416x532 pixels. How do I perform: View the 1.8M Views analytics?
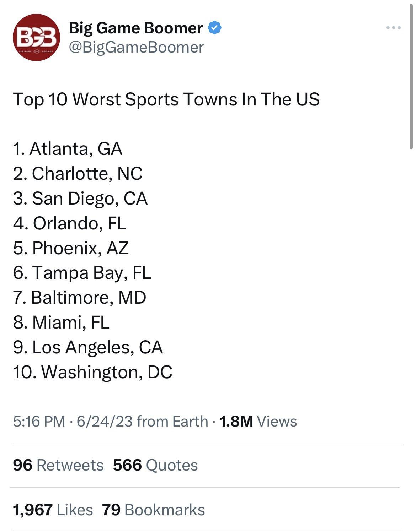[258, 422]
